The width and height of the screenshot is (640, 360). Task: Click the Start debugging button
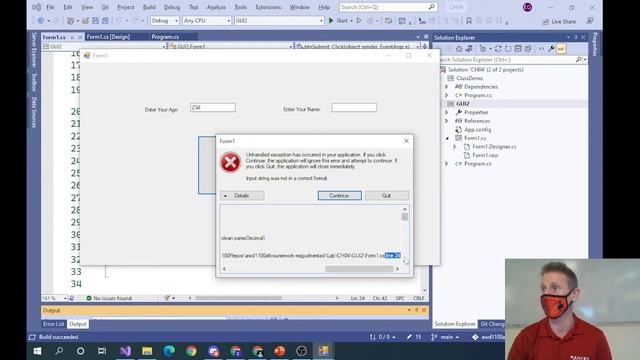338,20
